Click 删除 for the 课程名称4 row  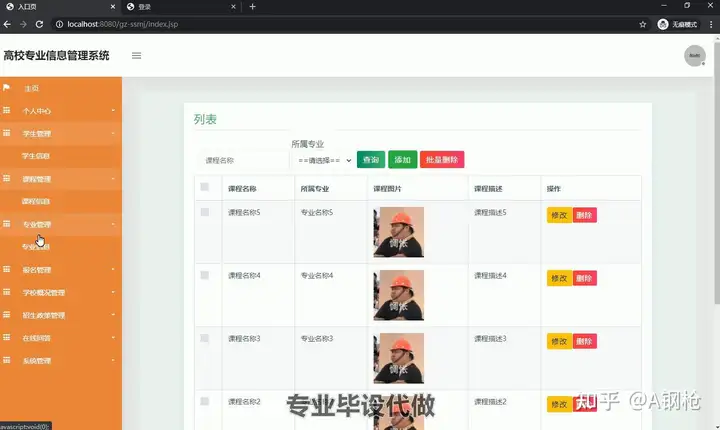(584, 278)
